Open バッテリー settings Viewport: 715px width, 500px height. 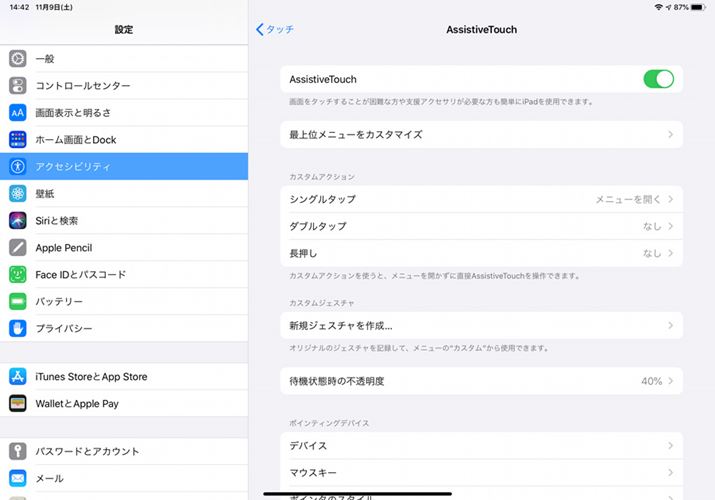(124, 301)
